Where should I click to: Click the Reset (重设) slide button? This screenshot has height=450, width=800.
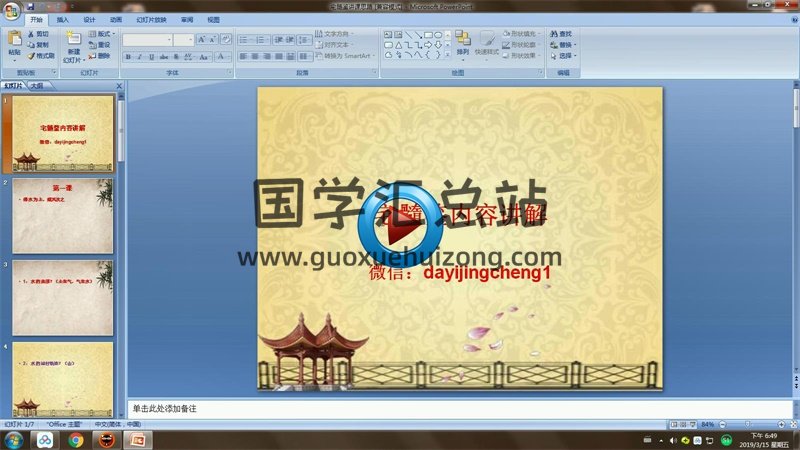99,45
